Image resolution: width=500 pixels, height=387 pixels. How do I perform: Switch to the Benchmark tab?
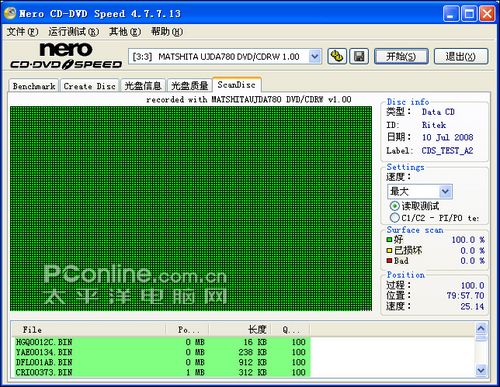34,86
